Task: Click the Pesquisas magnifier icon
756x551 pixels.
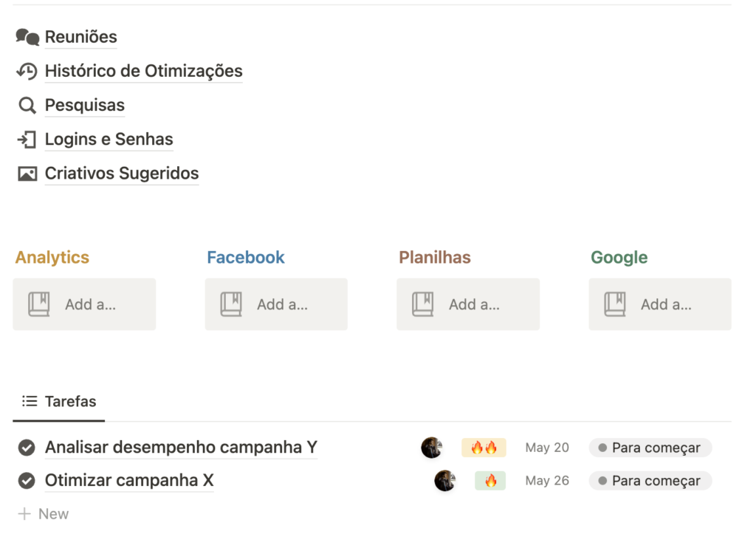Action: coord(27,105)
